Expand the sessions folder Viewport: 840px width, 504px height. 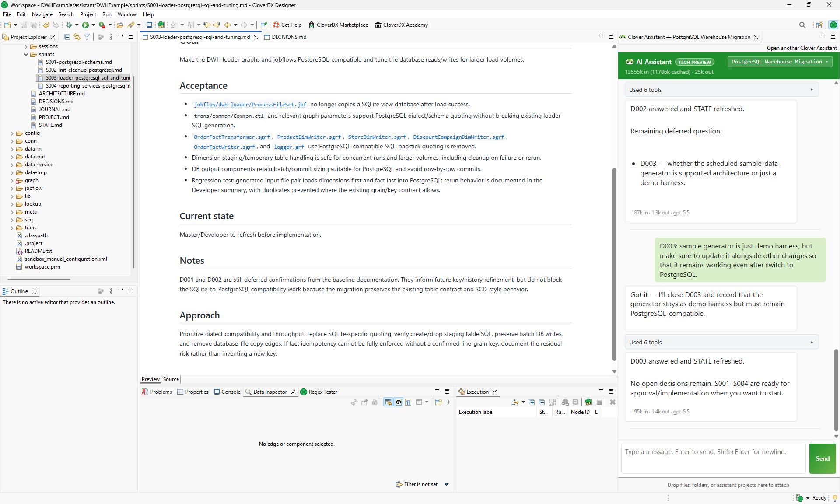click(26, 47)
